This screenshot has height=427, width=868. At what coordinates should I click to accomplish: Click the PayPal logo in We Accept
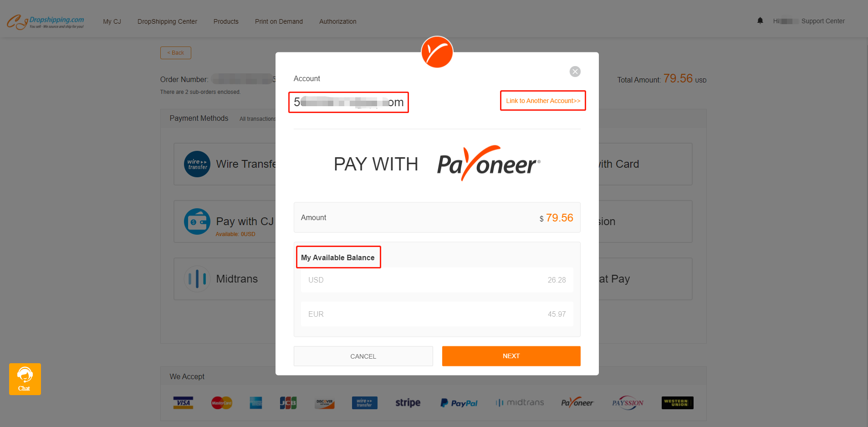pyautogui.click(x=459, y=403)
